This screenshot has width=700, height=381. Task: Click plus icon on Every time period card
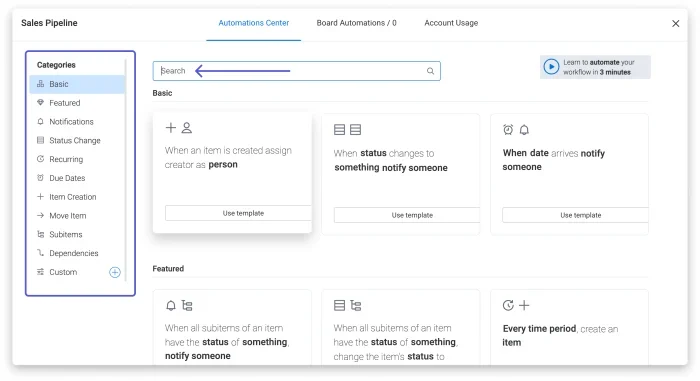pos(524,306)
